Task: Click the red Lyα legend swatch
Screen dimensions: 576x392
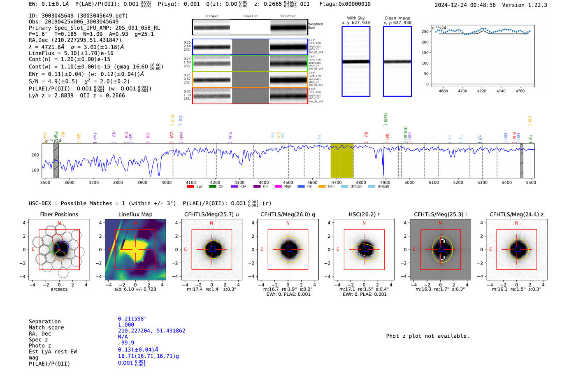Action: click(190, 186)
